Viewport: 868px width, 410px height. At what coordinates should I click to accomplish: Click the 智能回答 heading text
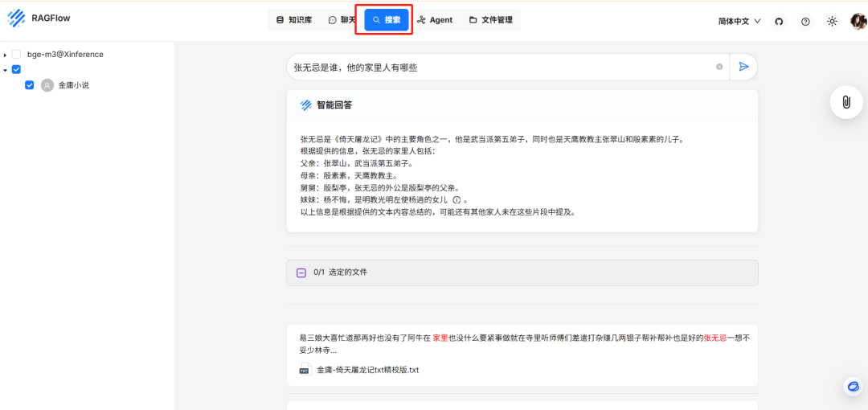click(x=334, y=105)
